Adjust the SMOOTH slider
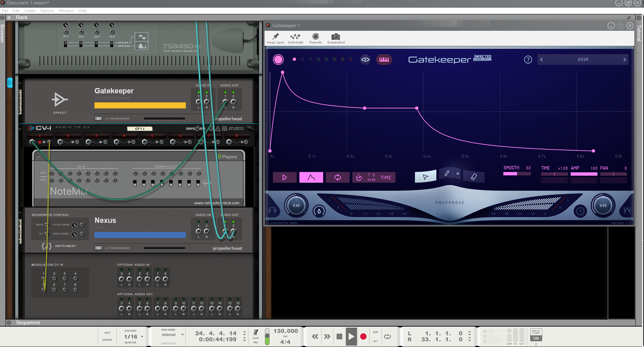This screenshot has height=347, width=644. (x=517, y=174)
